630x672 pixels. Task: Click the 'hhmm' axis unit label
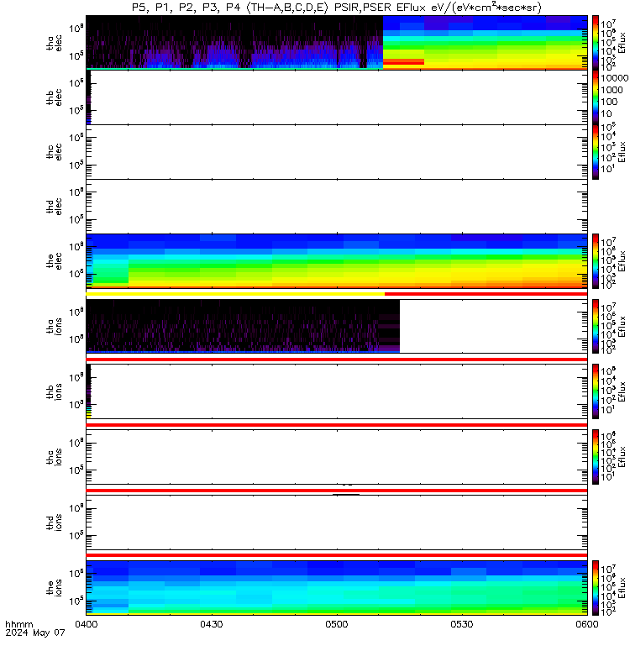tap(18, 624)
